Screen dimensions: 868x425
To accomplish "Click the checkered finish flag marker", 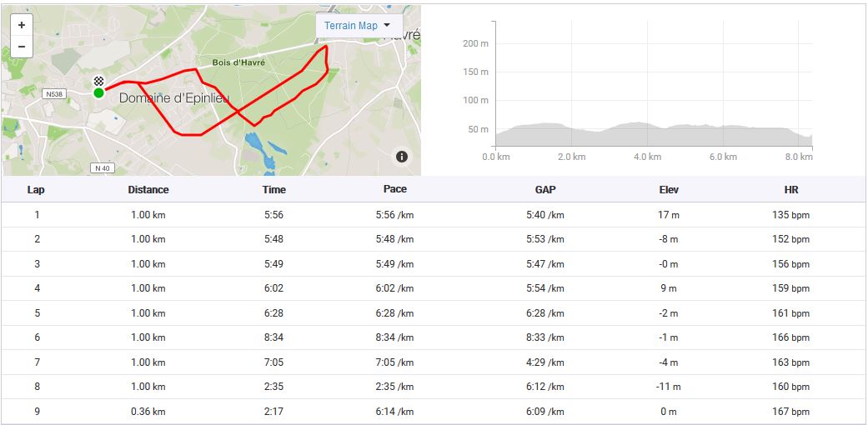I will [x=99, y=81].
